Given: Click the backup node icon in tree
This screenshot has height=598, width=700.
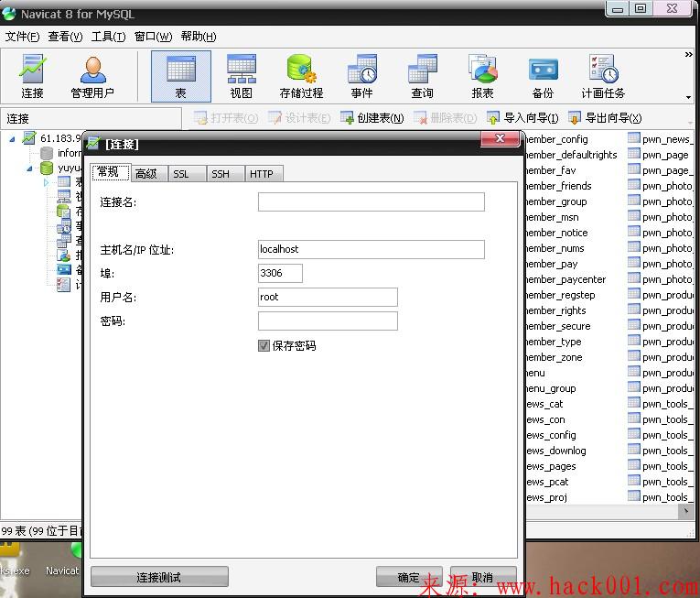Looking at the screenshot, I should click(64, 269).
